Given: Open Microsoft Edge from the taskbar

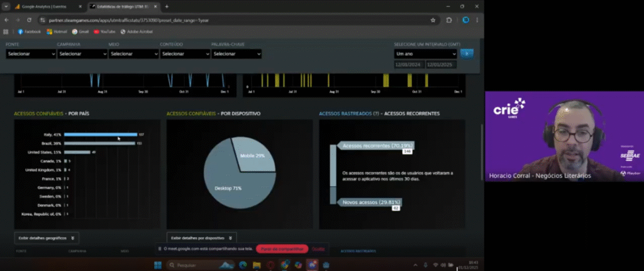Looking at the screenshot, I should (242, 265).
